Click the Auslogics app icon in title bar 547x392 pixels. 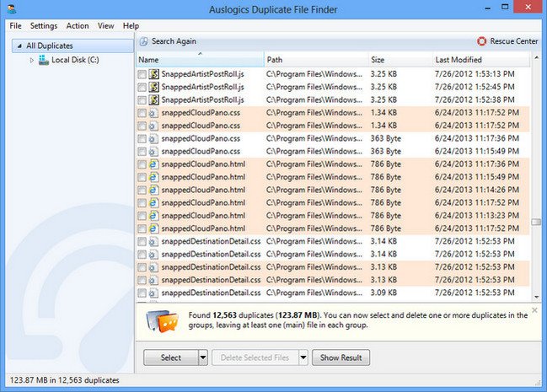point(12,8)
